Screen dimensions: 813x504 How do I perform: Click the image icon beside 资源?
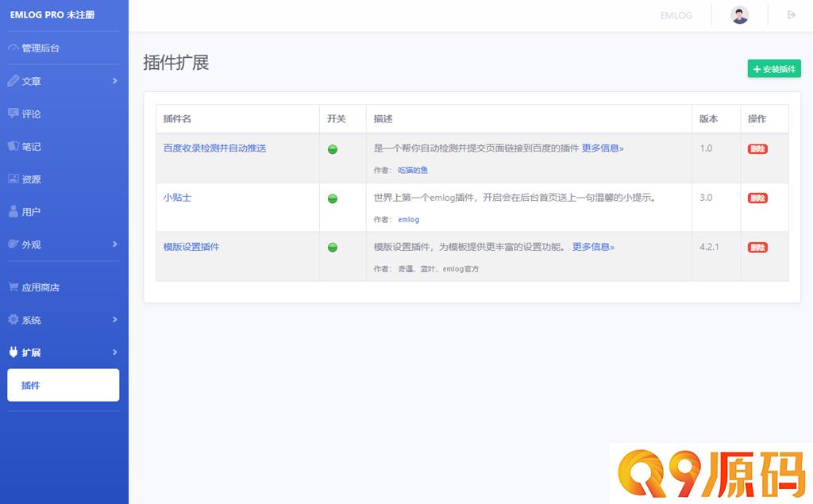[13, 179]
